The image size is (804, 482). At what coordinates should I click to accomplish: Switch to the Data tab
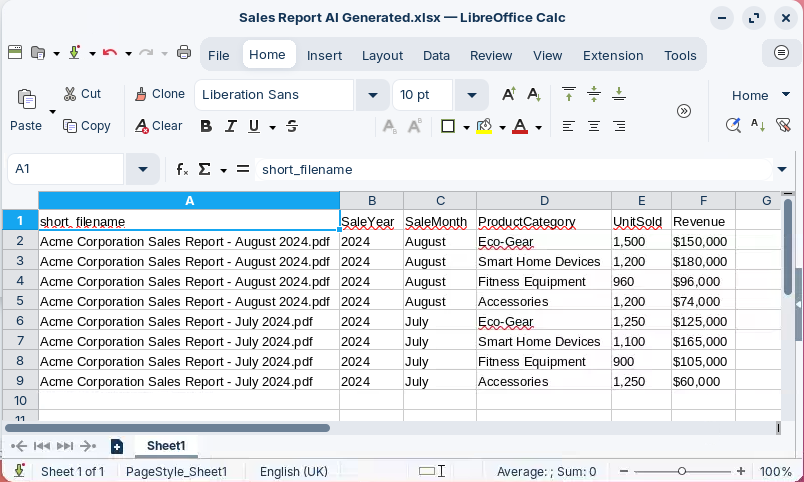(x=436, y=55)
